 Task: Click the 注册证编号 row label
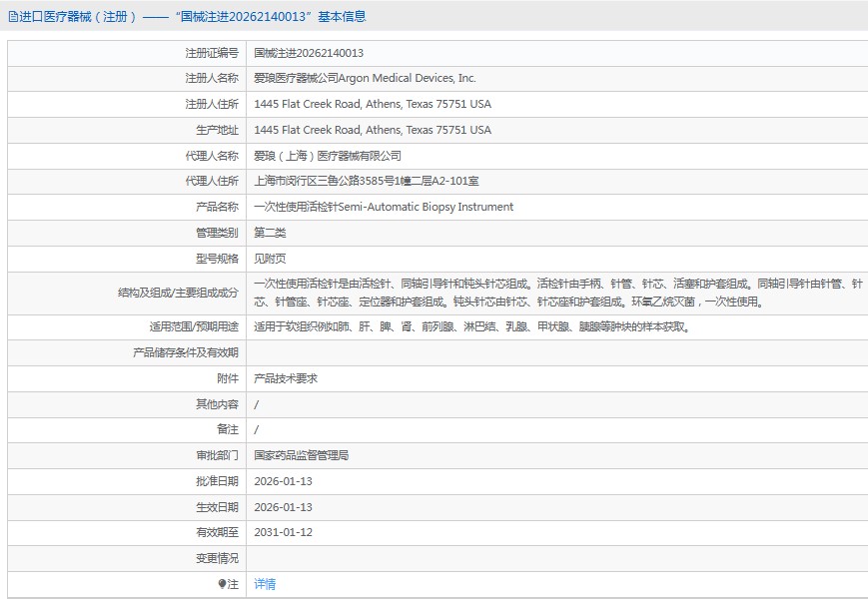[x=212, y=53]
